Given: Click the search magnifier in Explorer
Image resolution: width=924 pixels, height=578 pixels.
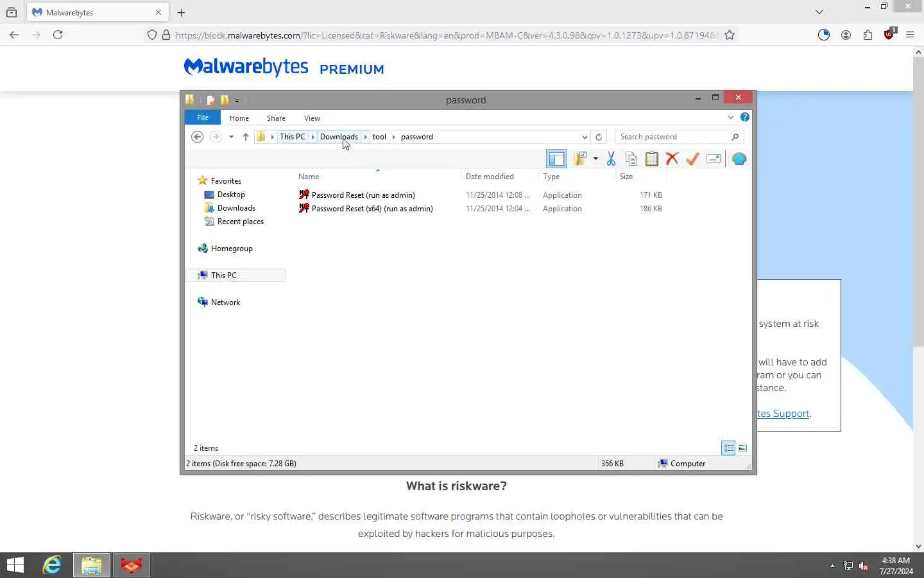Looking at the screenshot, I should [735, 137].
